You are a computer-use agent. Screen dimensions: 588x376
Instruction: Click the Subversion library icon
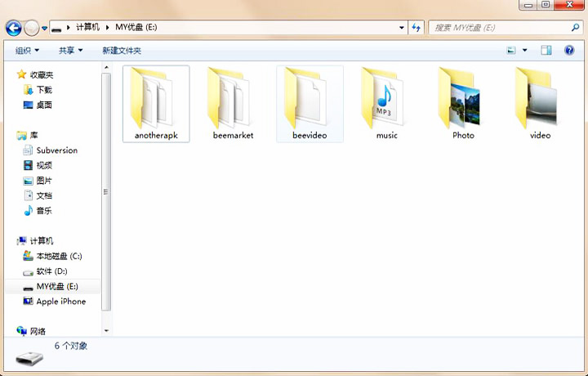[28, 150]
